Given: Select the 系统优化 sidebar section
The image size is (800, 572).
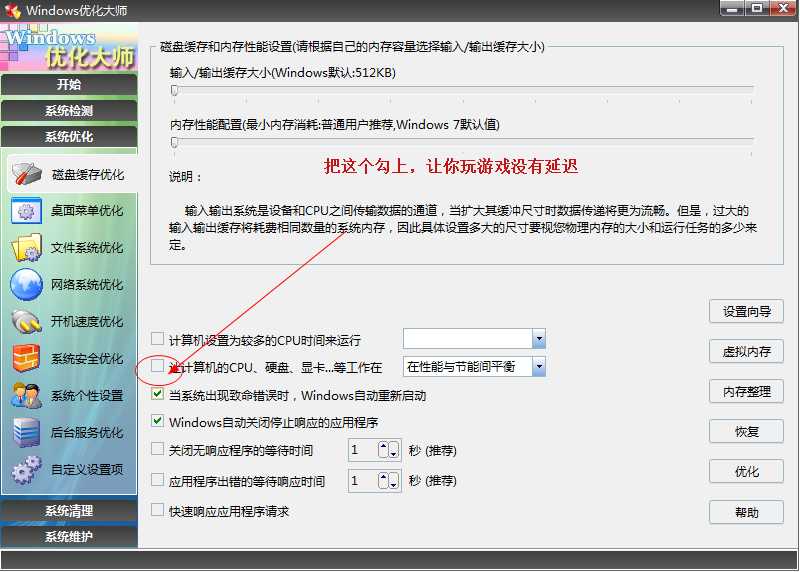Looking at the screenshot, I should pyautogui.click(x=69, y=137).
